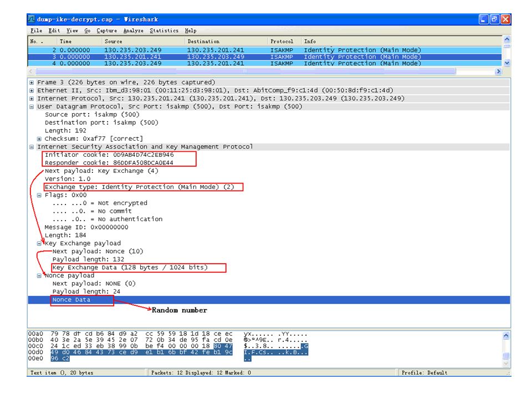The image size is (532, 399).
Task: Open the Capture menu
Action: point(106,30)
